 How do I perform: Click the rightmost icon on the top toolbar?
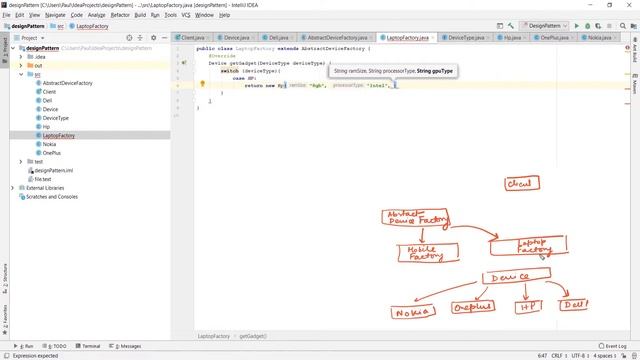tap(633, 26)
